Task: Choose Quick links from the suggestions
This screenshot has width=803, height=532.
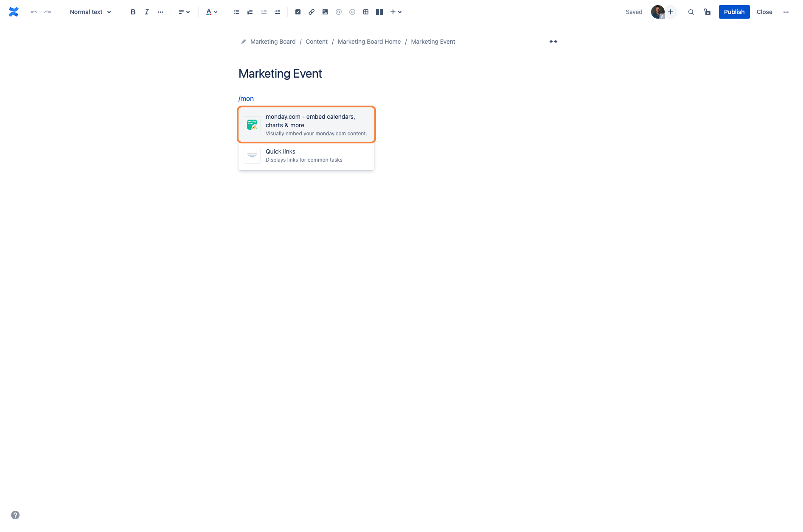Action: tap(306, 155)
